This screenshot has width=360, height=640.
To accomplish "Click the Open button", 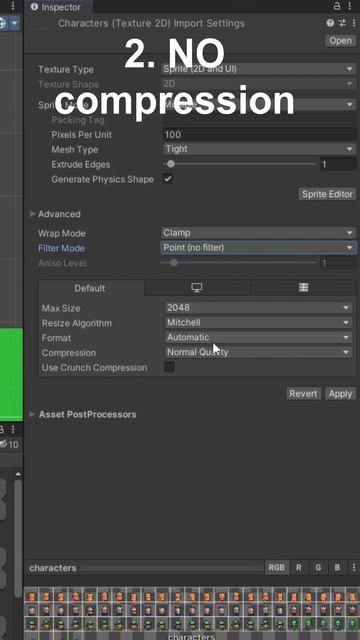I will point(340,40).
